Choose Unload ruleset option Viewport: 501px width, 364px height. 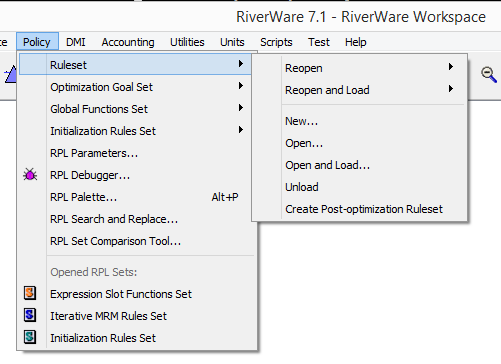pyautogui.click(x=359, y=187)
